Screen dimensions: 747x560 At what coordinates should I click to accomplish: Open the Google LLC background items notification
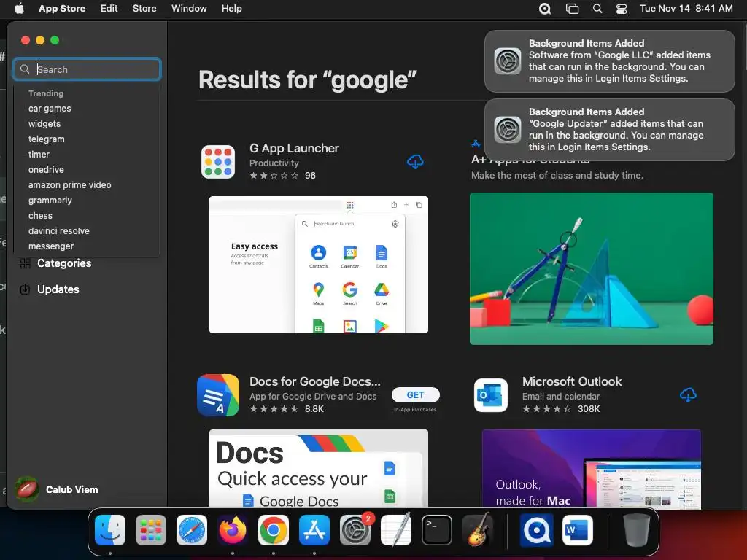coord(610,61)
